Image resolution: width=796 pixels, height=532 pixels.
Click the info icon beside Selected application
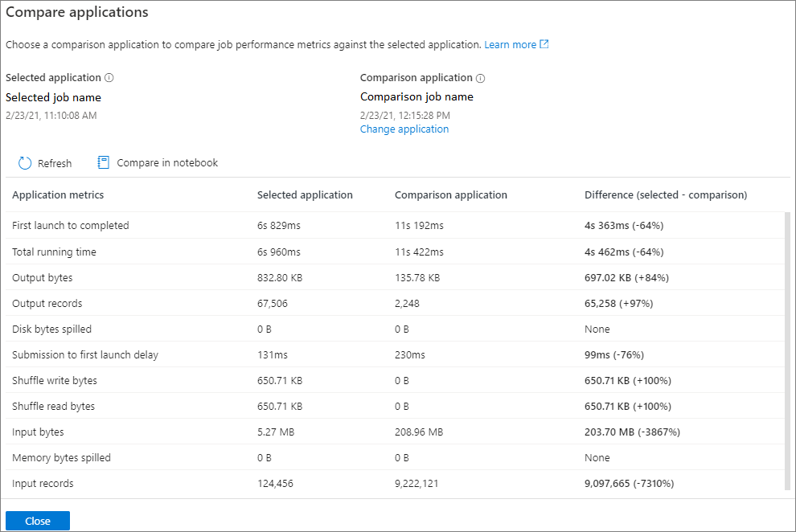(109, 77)
